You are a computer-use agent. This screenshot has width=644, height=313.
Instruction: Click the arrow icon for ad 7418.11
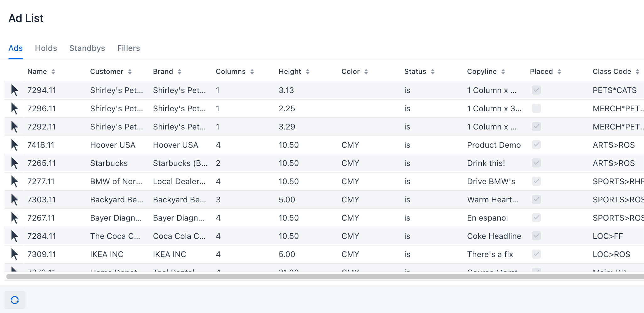coord(14,145)
